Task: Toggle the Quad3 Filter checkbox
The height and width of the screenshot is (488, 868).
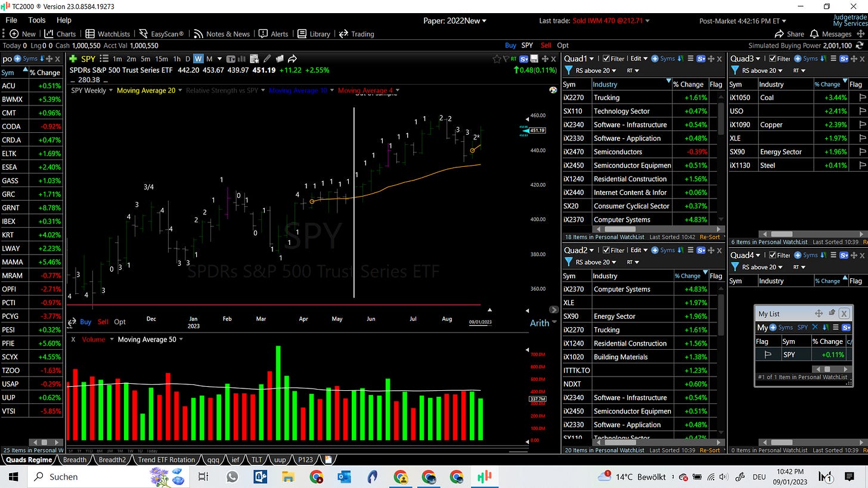Action: [773, 58]
